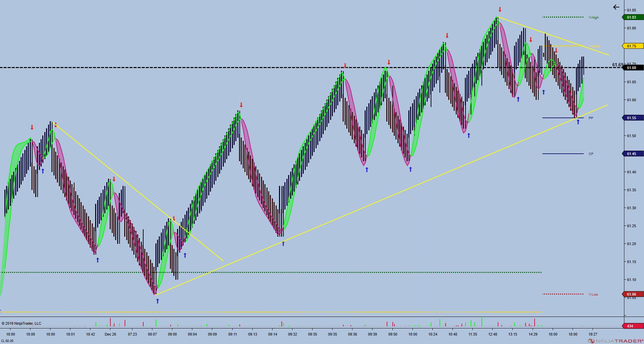Click the 61.50 price scale label
Screen dimensions: 644x344
click(x=631, y=136)
